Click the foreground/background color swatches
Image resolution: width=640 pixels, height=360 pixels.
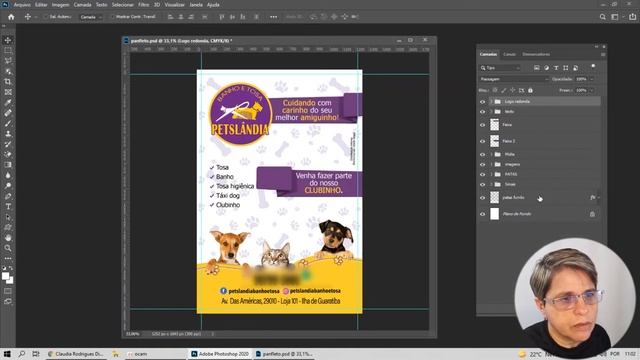coord(7,278)
